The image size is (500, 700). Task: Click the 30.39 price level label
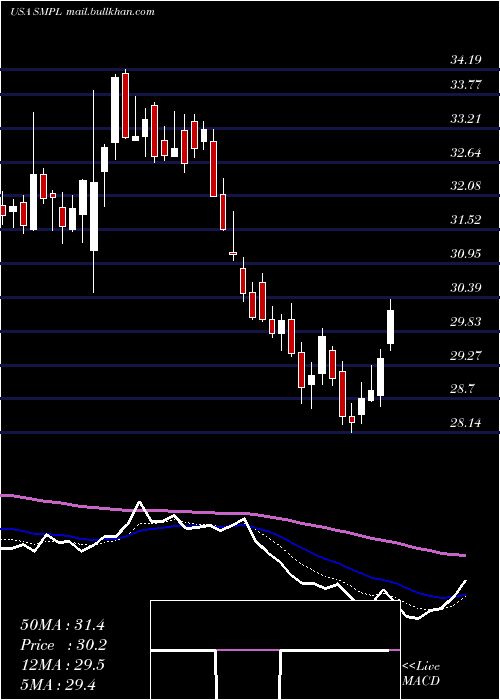pos(466,288)
